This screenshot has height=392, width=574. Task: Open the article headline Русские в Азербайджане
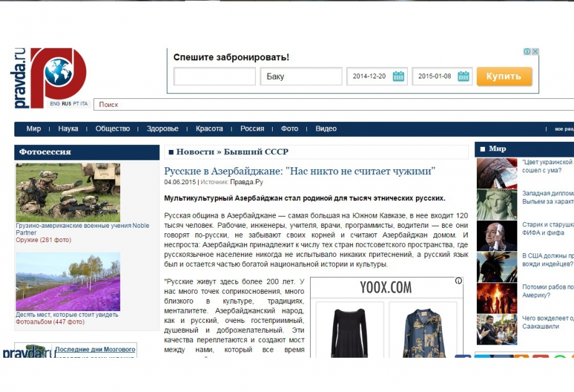(299, 171)
